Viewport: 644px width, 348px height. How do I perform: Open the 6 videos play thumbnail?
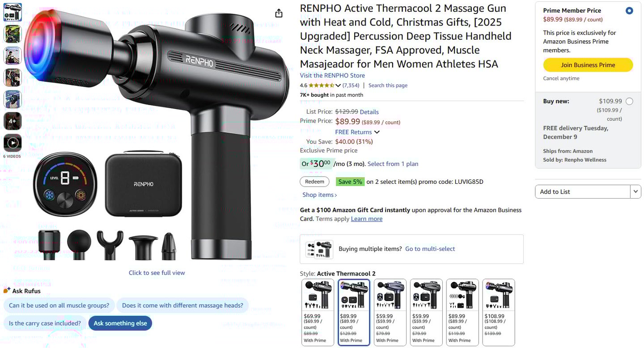(13, 143)
